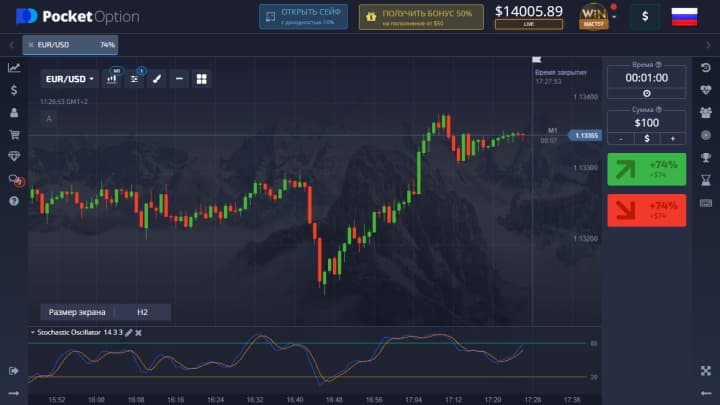
Task: Select the H2 screen size option
Action: 142,312
